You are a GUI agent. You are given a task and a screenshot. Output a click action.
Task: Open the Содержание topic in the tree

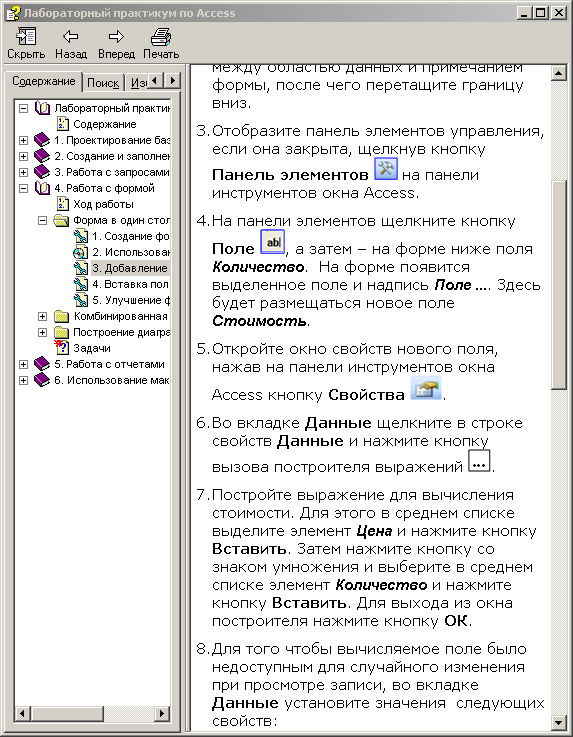[104, 124]
